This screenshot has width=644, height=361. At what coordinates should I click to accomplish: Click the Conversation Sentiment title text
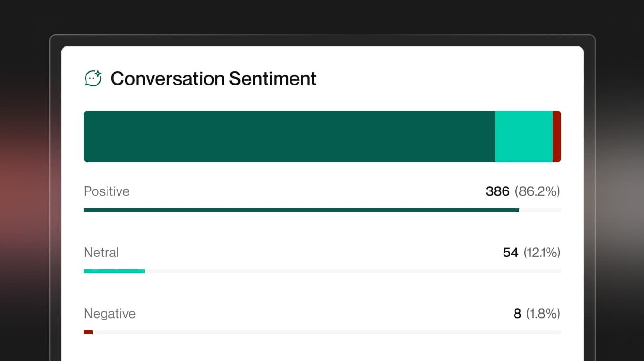point(214,78)
